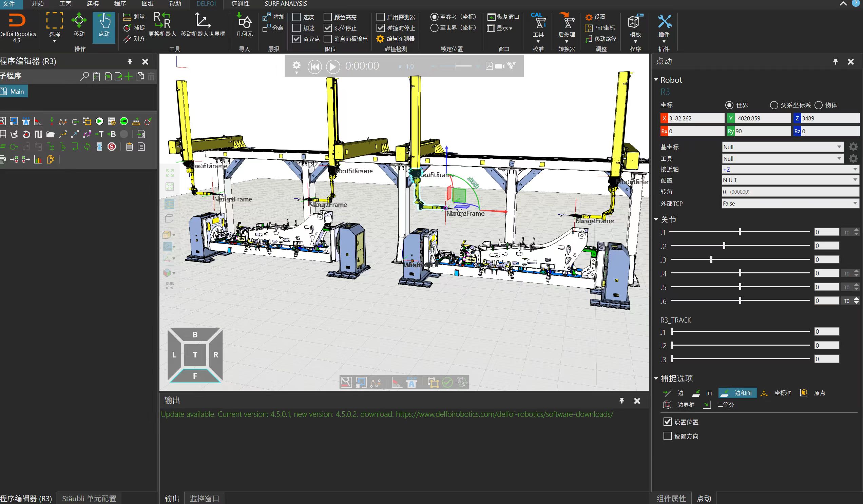
Task: Click the 移动机器人世界框 icon
Action: tap(203, 21)
